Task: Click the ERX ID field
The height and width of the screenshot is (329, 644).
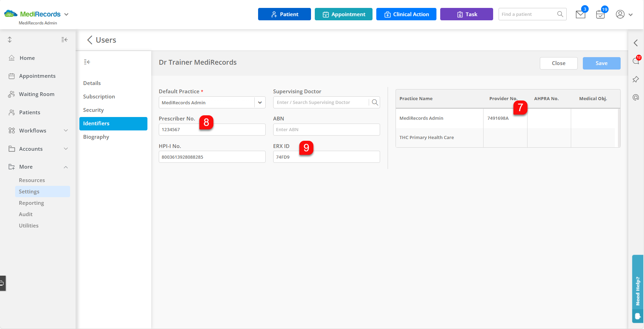Action: tap(326, 157)
